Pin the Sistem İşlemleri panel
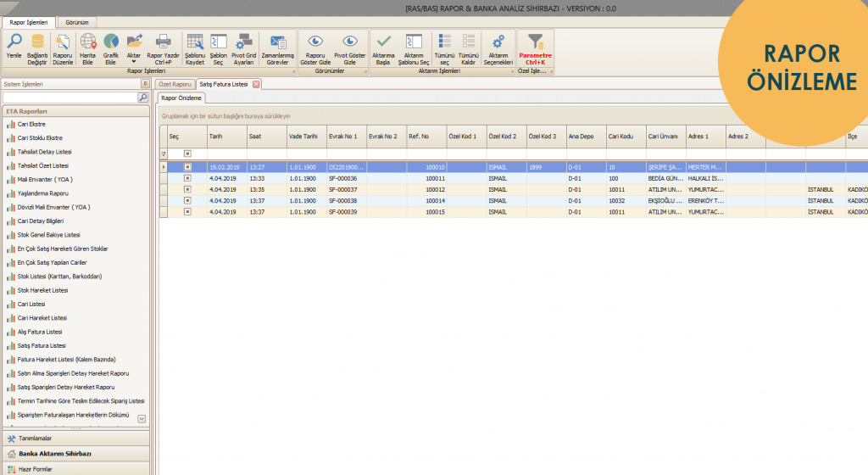This screenshot has height=475, width=868. (x=145, y=84)
